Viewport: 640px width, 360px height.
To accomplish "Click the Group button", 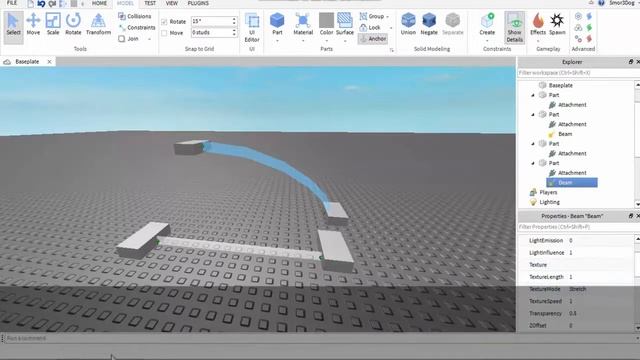I will pyautogui.click(x=372, y=16).
